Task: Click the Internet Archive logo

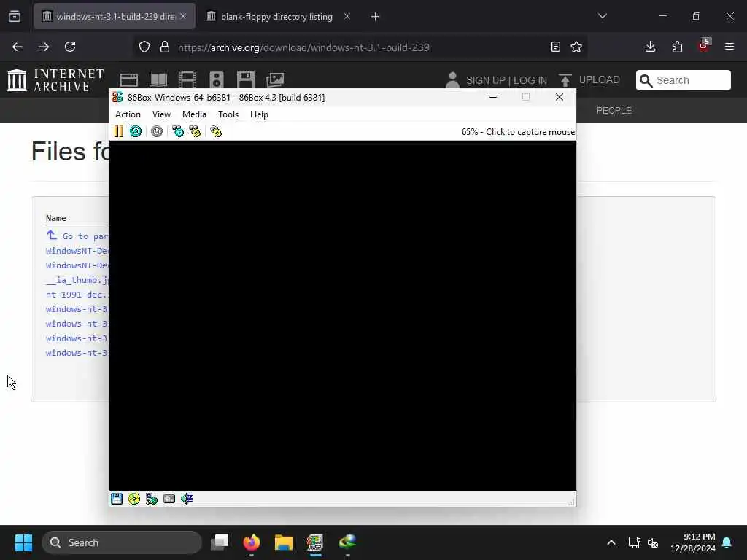Action: tap(55, 80)
